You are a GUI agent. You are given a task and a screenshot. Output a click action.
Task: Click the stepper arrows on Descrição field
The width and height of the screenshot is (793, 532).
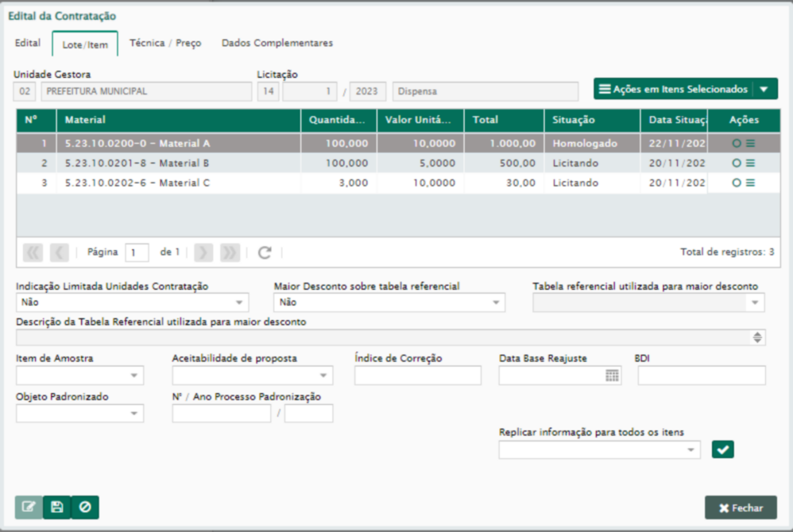coord(757,337)
